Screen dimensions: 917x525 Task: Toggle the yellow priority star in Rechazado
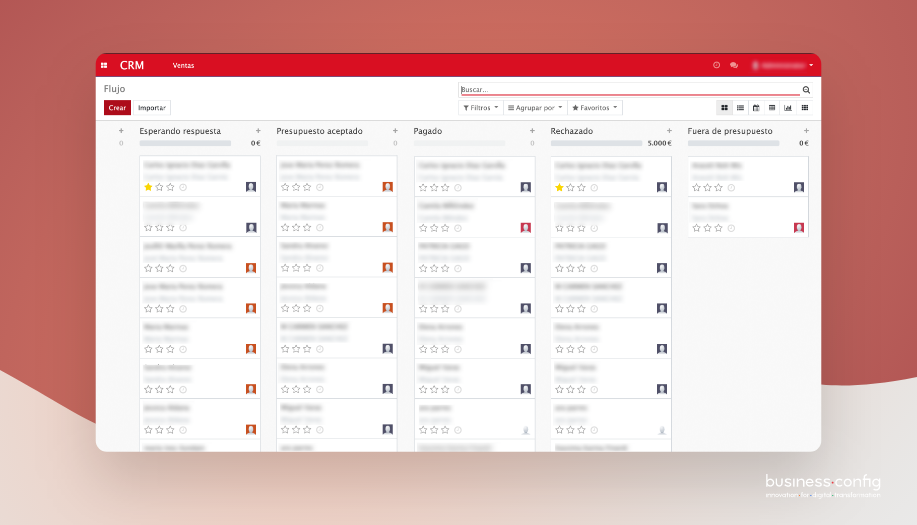(559, 188)
